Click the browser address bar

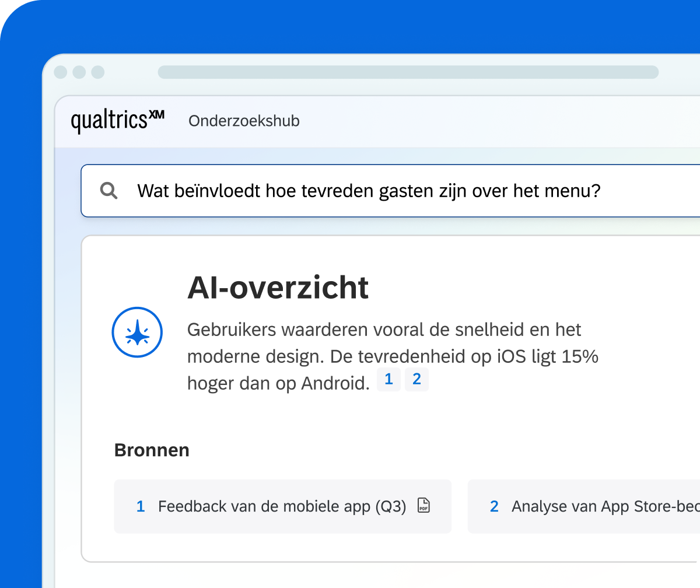408,72
